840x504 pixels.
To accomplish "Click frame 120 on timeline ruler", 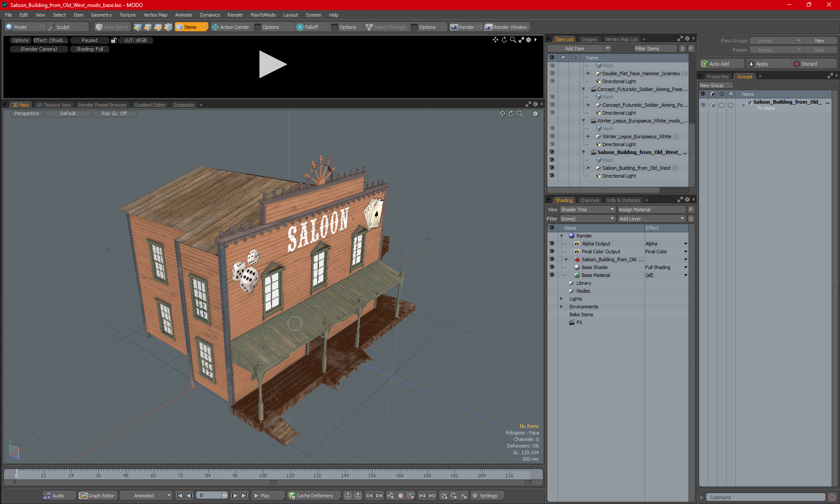I will [290, 475].
